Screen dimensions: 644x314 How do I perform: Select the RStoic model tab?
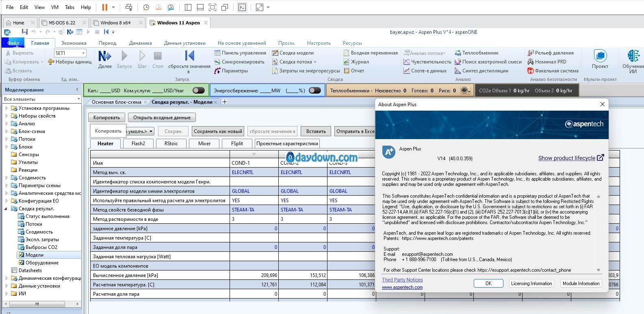pos(171,144)
